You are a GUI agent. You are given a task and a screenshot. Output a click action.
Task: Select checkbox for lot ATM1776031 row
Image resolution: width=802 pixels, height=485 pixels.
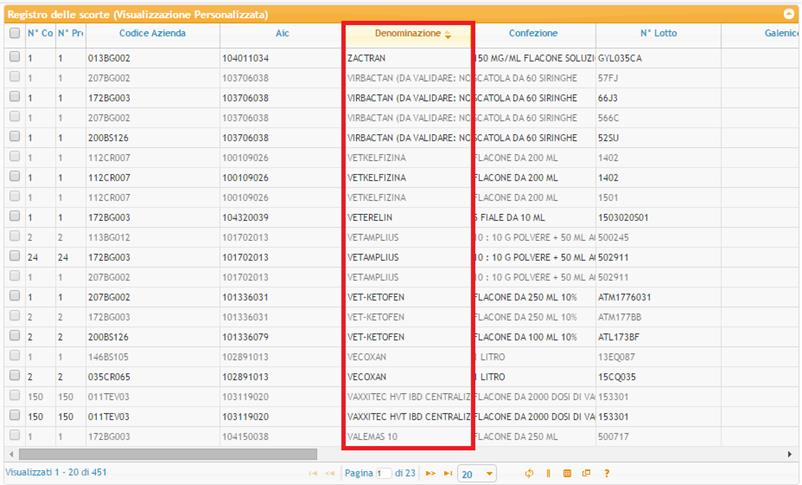point(14,296)
